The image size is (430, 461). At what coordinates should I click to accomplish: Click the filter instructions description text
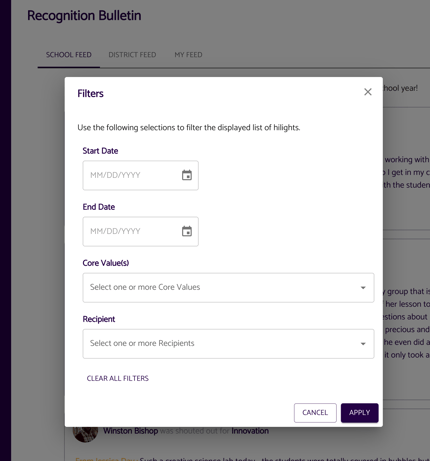[189, 128]
